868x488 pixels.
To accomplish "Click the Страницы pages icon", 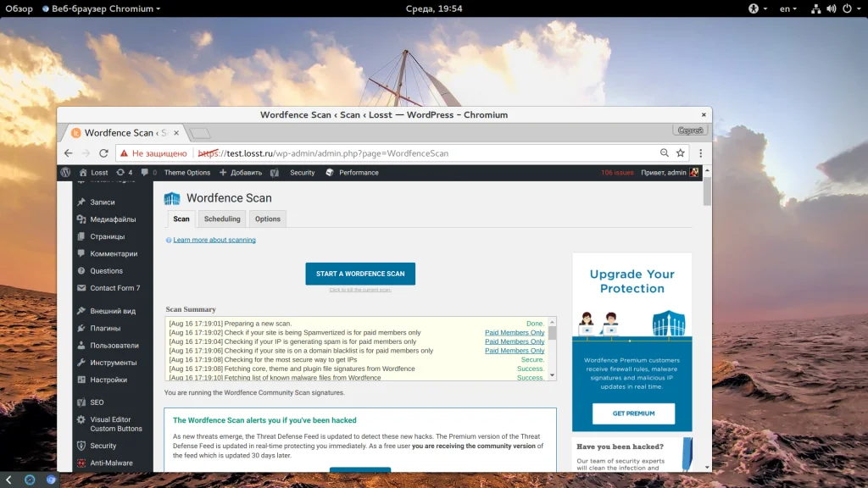I will coord(81,236).
